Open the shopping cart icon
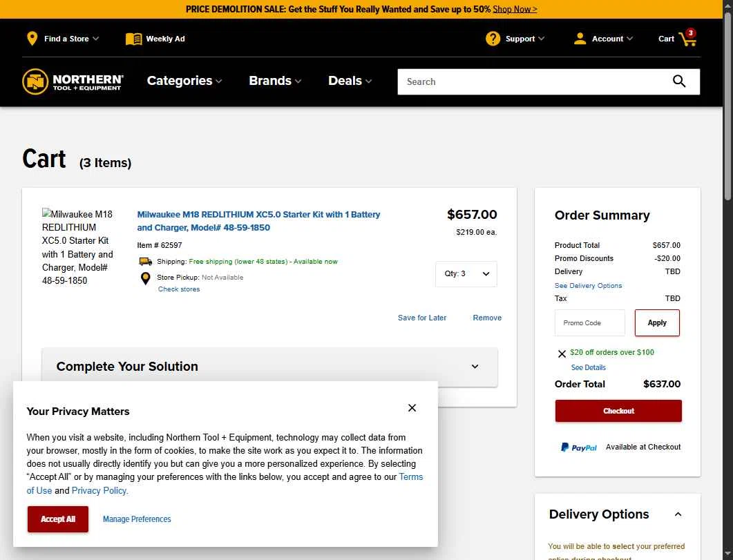 (687, 39)
